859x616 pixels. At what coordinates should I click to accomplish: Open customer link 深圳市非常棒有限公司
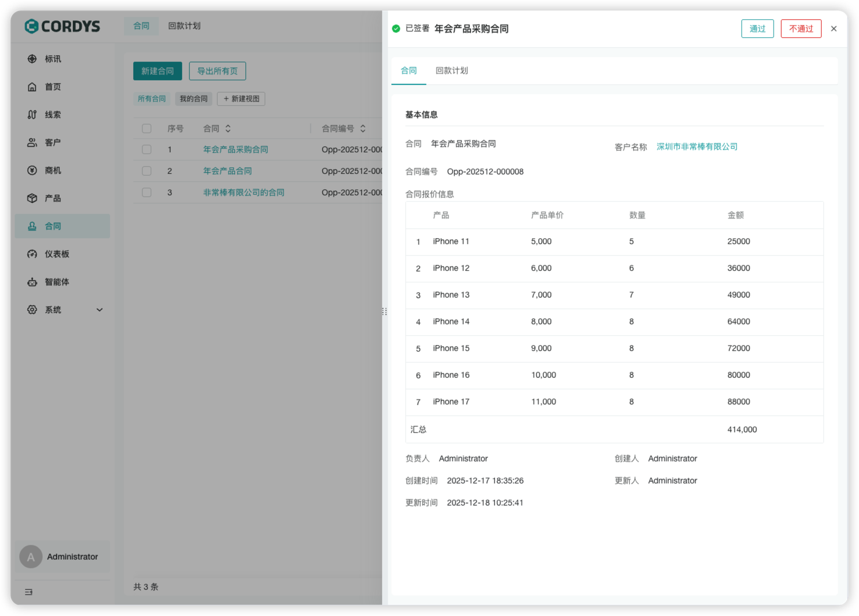click(697, 146)
